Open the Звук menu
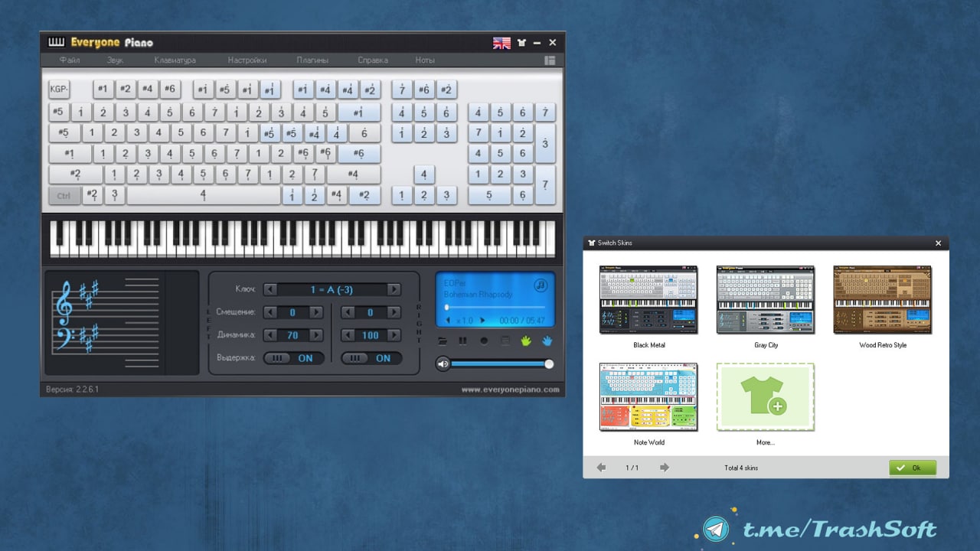This screenshot has height=551, width=980. point(115,60)
